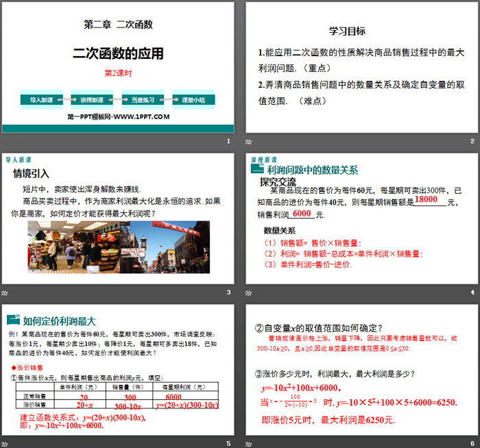Click the animation star icon below slide 4
This screenshot has height=448, width=480.
(x=249, y=293)
